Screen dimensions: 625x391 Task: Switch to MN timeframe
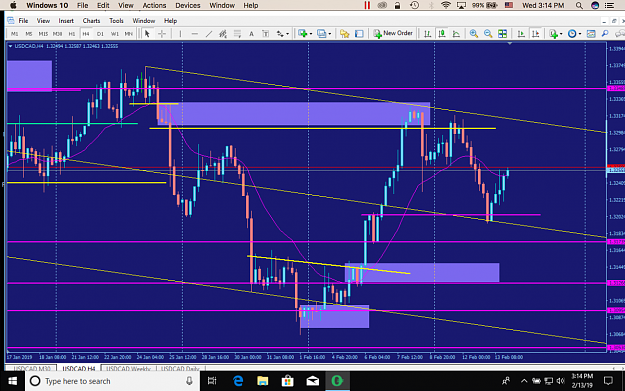[128, 34]
